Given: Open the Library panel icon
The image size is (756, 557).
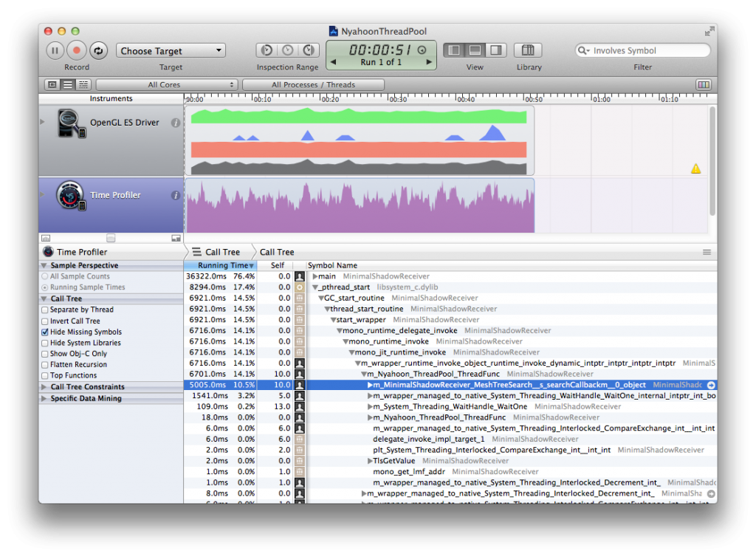Looking at the screenshot, I should click(x=528, y=50).
